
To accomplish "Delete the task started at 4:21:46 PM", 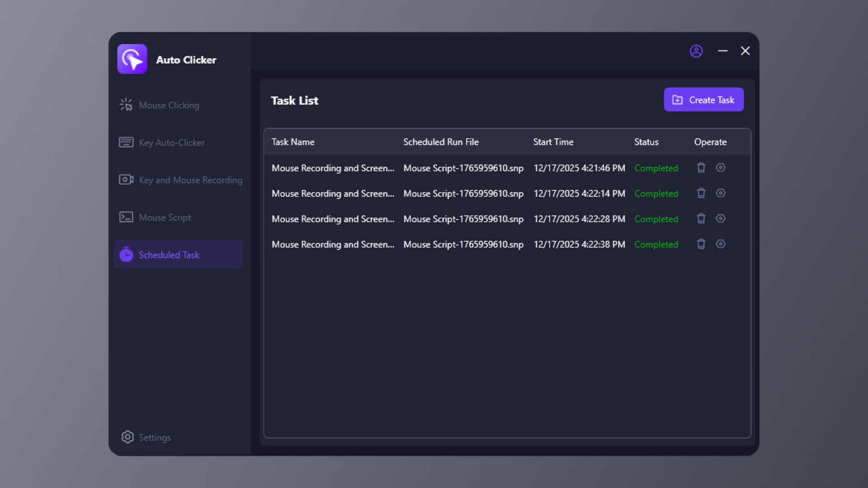I will click(701, 168).
